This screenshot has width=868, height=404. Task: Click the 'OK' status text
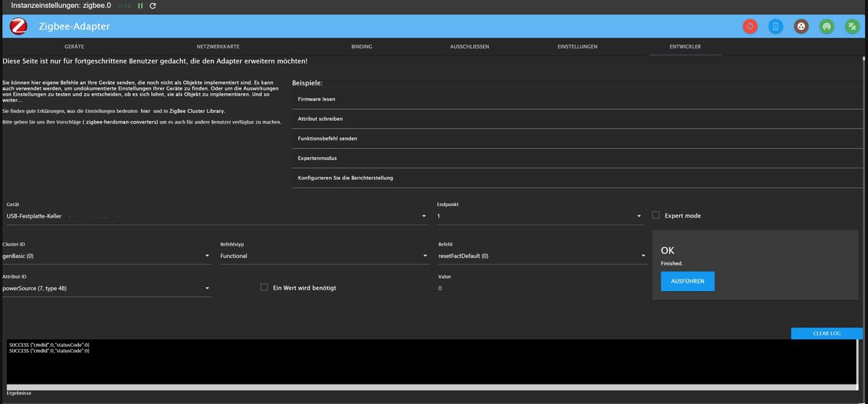668,250
